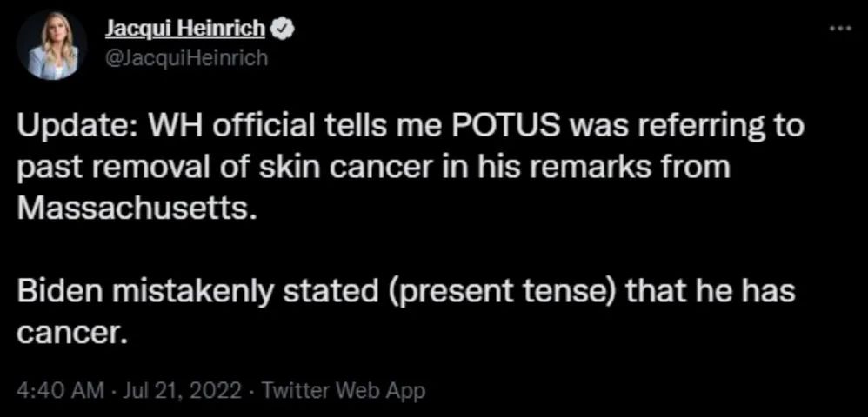The width and height of the screenshot is (868, 417).
Task: Open Jacqui Heinrich's profile avatar photo
Action: pyautogui.click(x=51, y=46)
